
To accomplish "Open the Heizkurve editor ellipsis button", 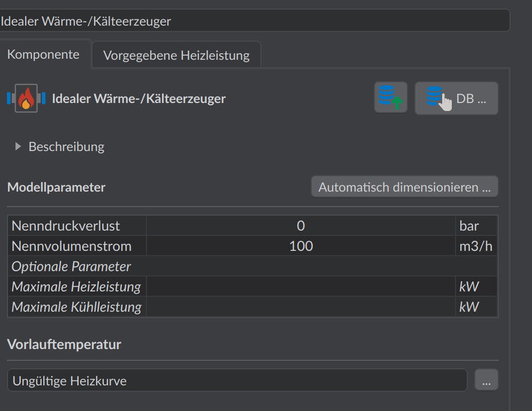I will pos(486,380).
